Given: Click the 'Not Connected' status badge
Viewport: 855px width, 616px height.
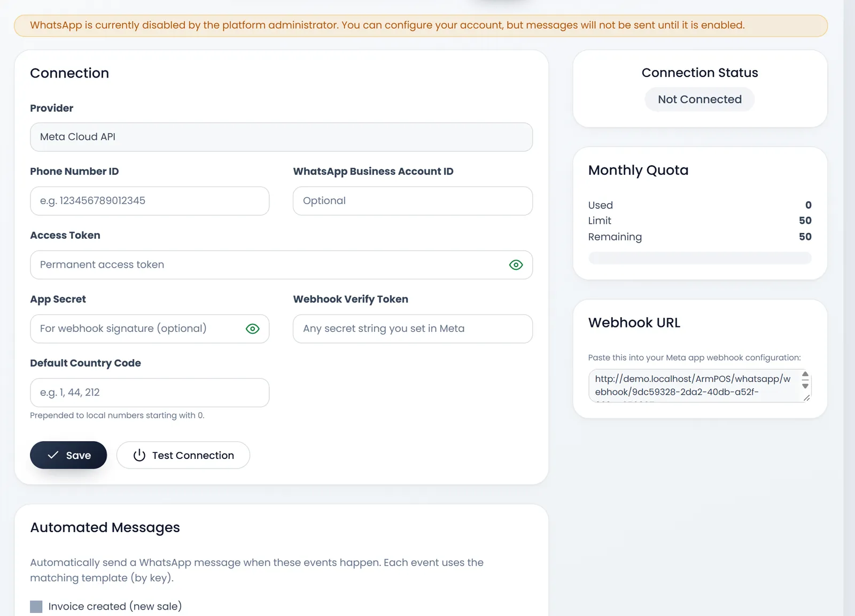Looking at the screenshot, I should pyautogui.click(x=699, y=99).
